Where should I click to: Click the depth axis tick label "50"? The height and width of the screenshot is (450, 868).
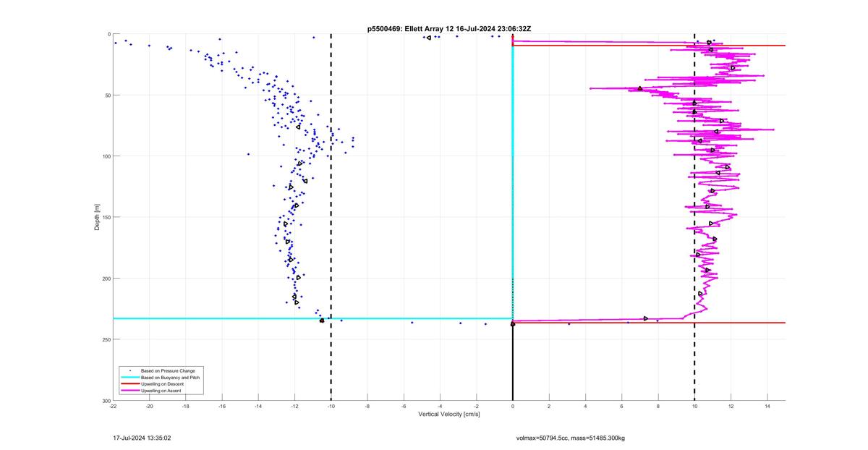(107, 95)
